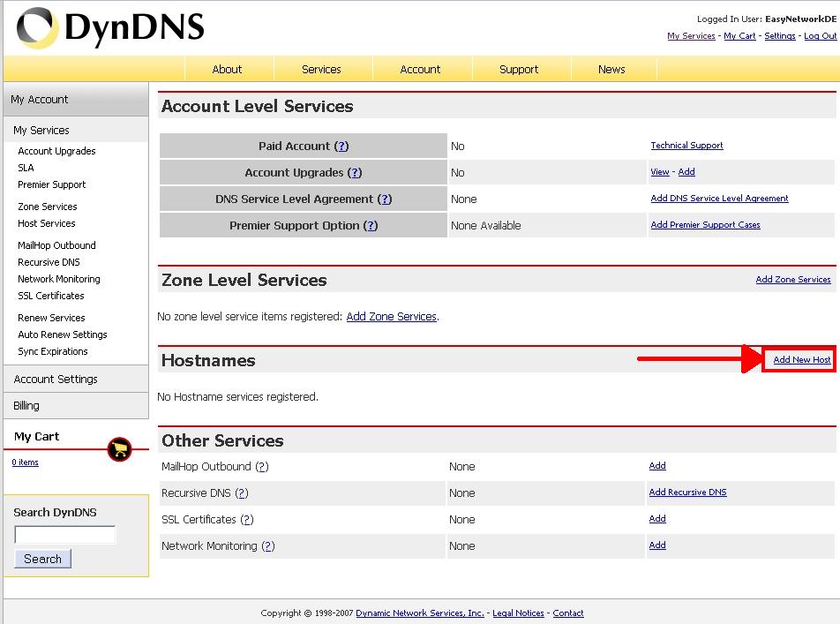Click Add Recursive DNS link
Image resolution: width=840 pixels, height=624 pixels.
click(x=688, y=492)
